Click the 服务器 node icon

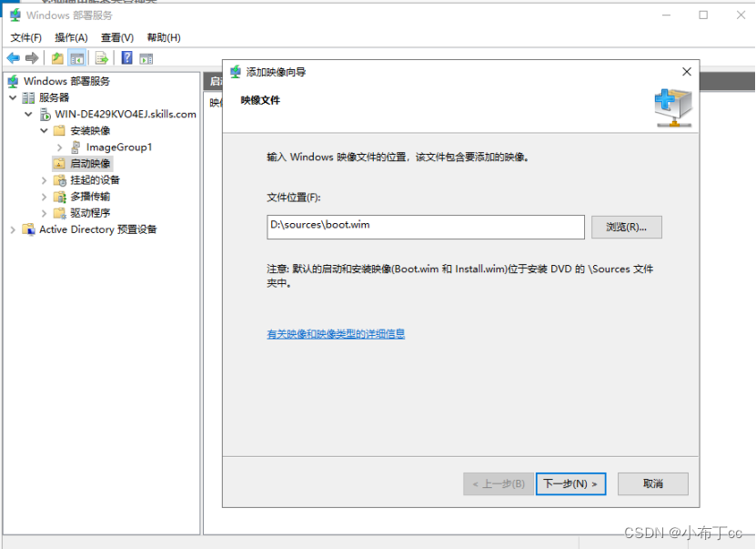click(28, 98)
